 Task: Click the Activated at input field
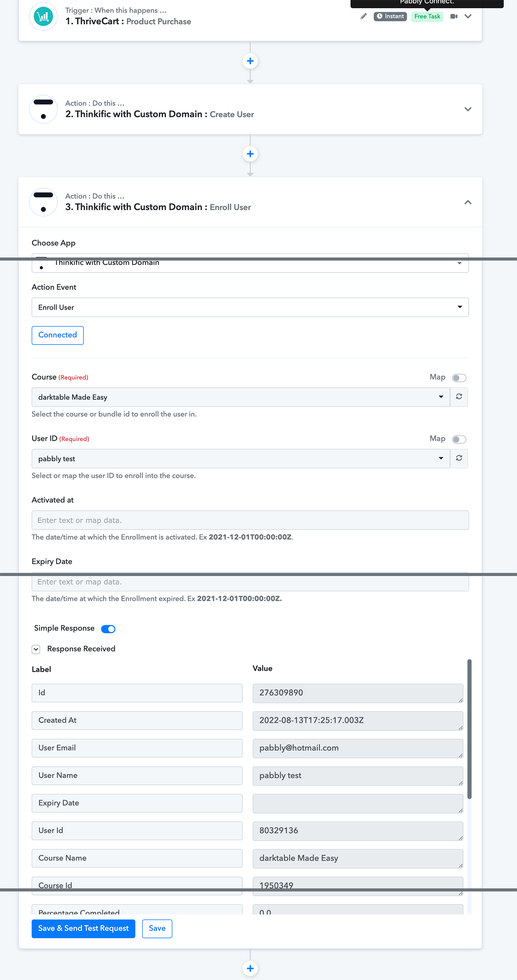pos(250,520)
